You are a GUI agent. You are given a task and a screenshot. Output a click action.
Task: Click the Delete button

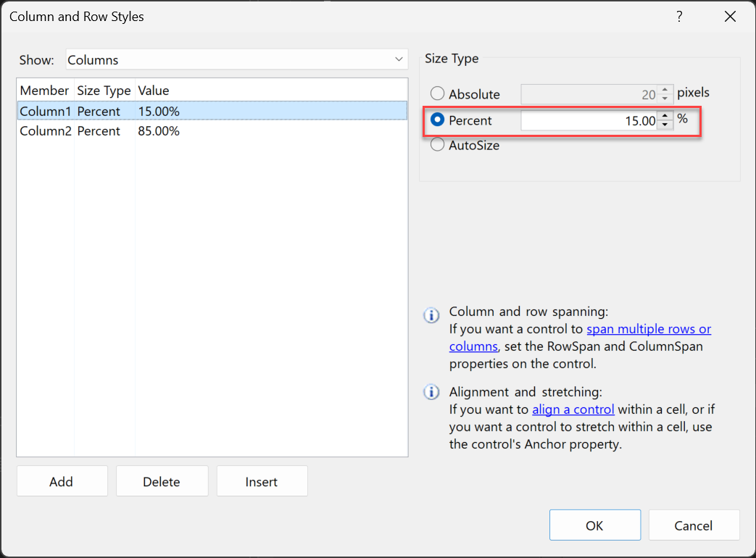tap(162, 481)
